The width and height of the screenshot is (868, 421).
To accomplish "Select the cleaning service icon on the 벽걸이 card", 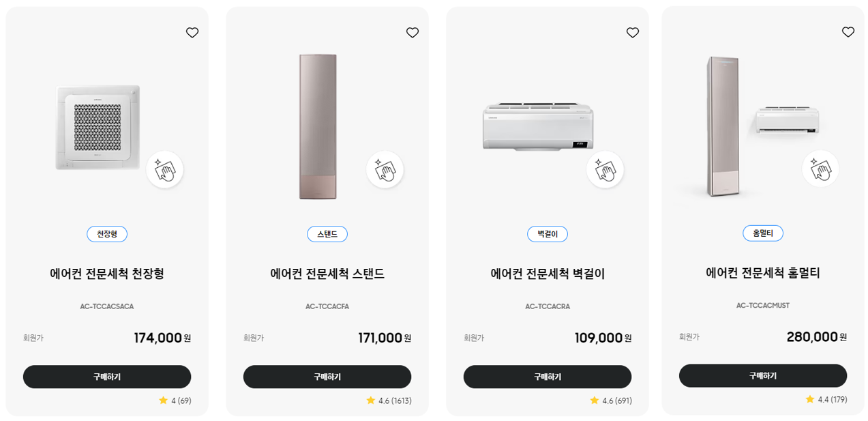I will pyautogui.click(x=605, y=170).
